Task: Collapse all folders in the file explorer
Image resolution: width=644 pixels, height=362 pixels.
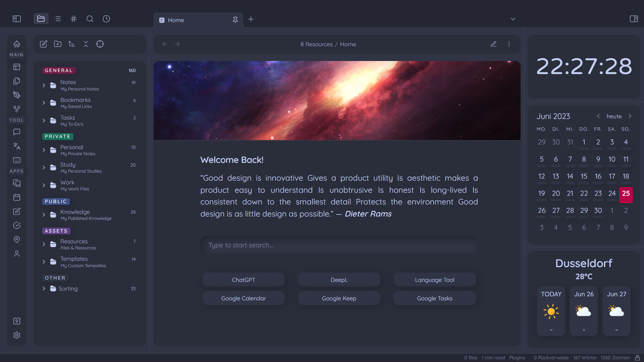Action: [x=86, y=44]
